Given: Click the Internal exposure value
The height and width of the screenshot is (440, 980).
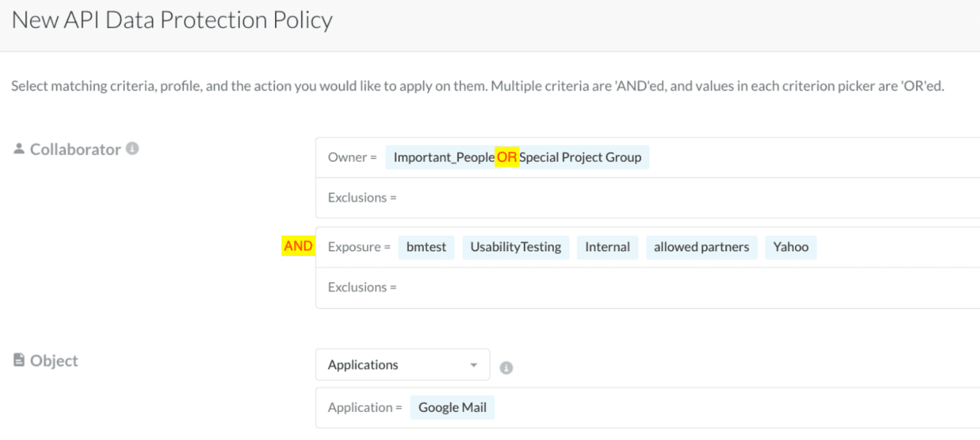Looking at the screenshot, I should coord(607,247).
